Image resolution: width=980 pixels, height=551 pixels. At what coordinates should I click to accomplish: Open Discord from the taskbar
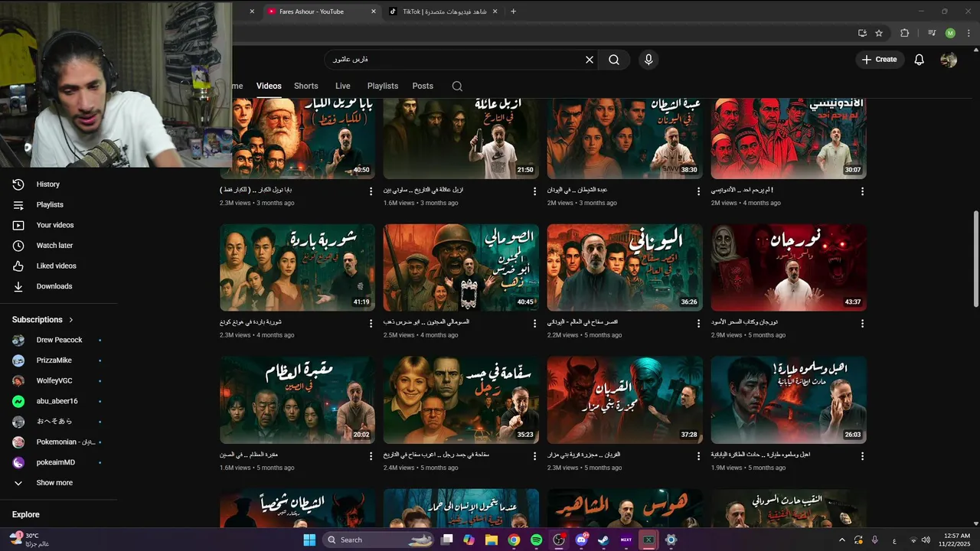coord(581,540)
